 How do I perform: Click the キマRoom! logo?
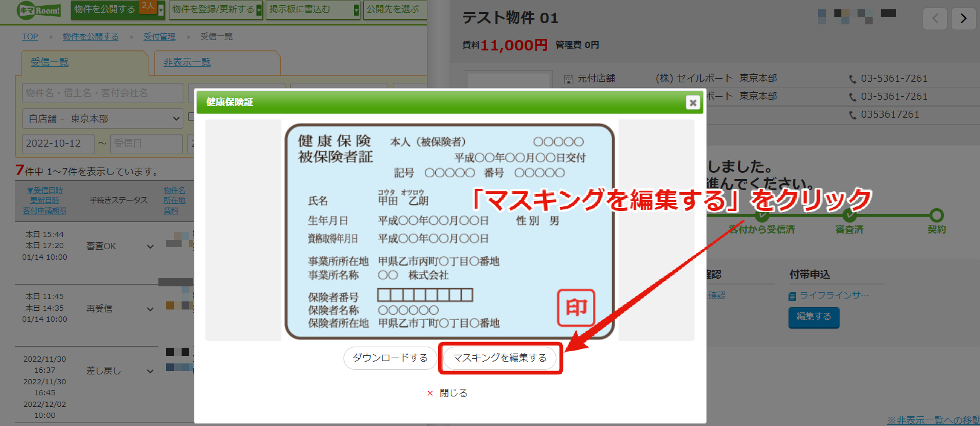(x=39, y=10)
